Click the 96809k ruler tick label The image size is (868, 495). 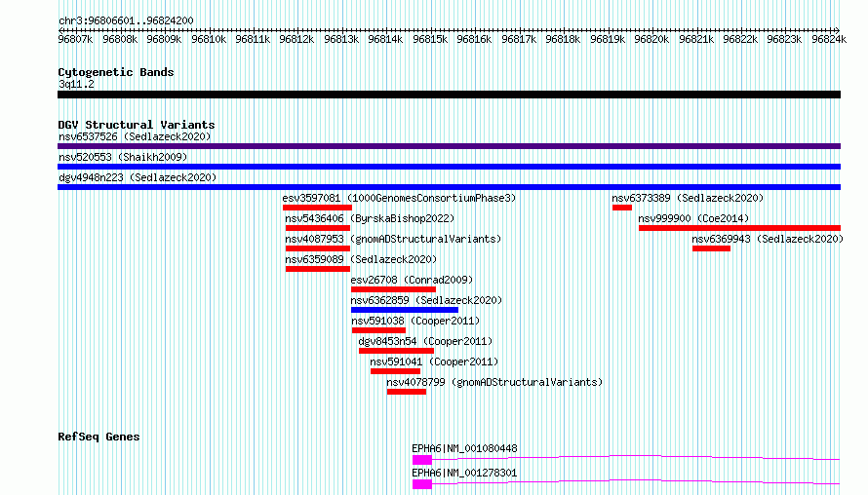164,39
